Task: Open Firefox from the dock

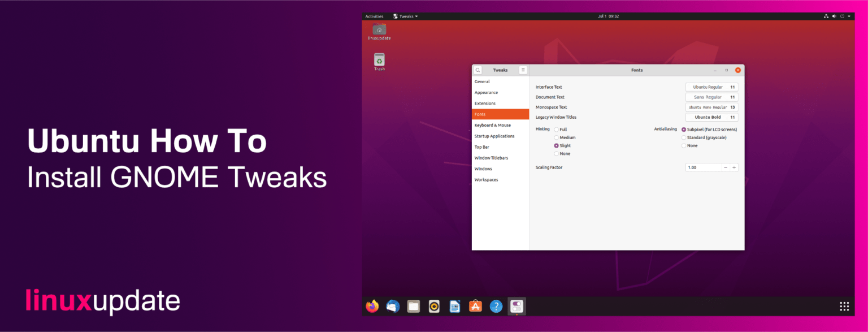Action: pos(372,307)
